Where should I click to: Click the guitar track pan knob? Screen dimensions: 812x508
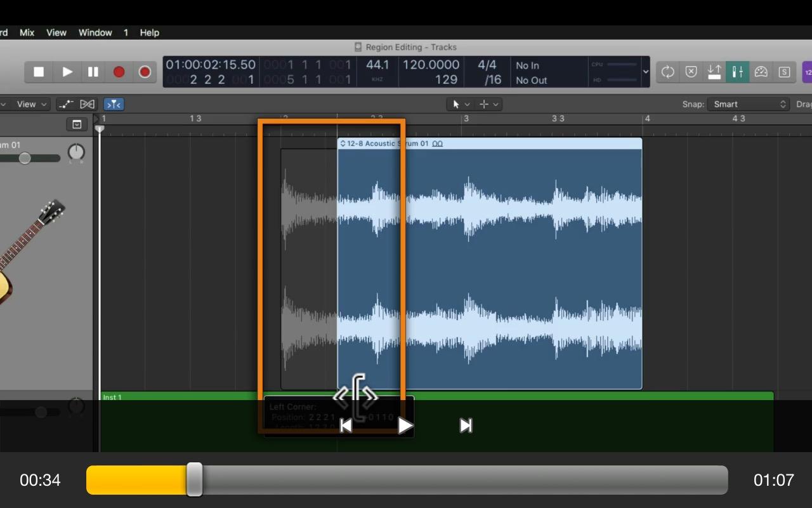(76, 152)
